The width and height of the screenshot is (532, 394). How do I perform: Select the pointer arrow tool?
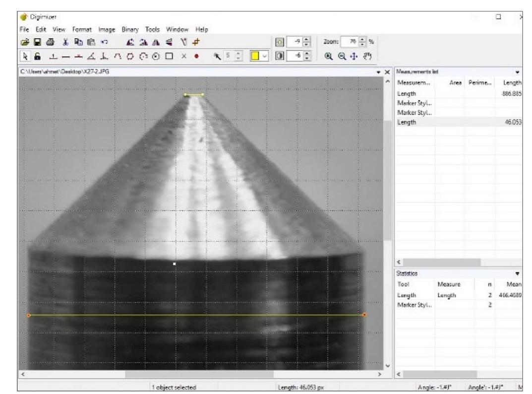click(25, 56)
